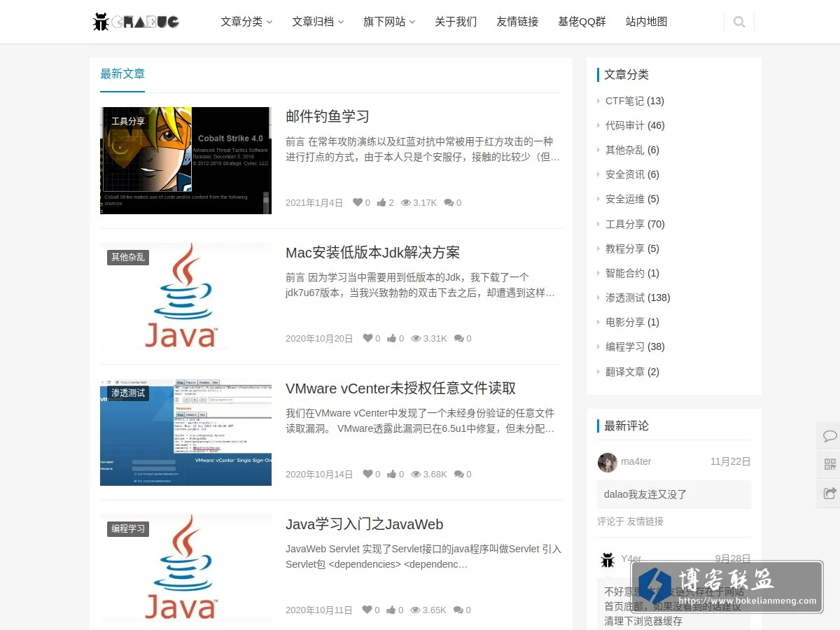Select the 最新文章 tab

tap(122, 74)
